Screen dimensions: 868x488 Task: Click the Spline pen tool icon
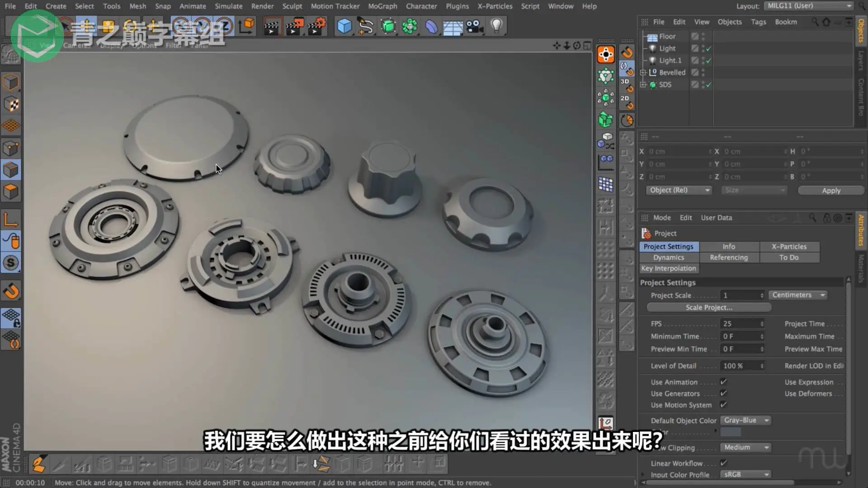click(x=366, y=26)
